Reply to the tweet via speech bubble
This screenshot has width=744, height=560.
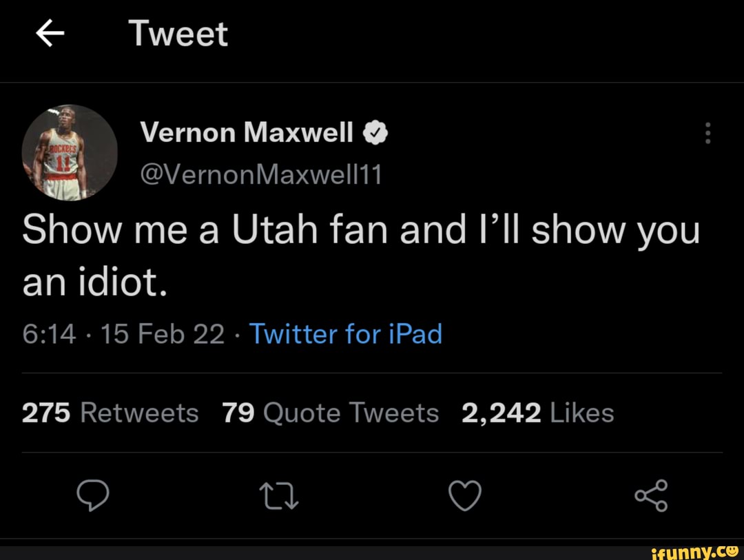pos(93,496)
